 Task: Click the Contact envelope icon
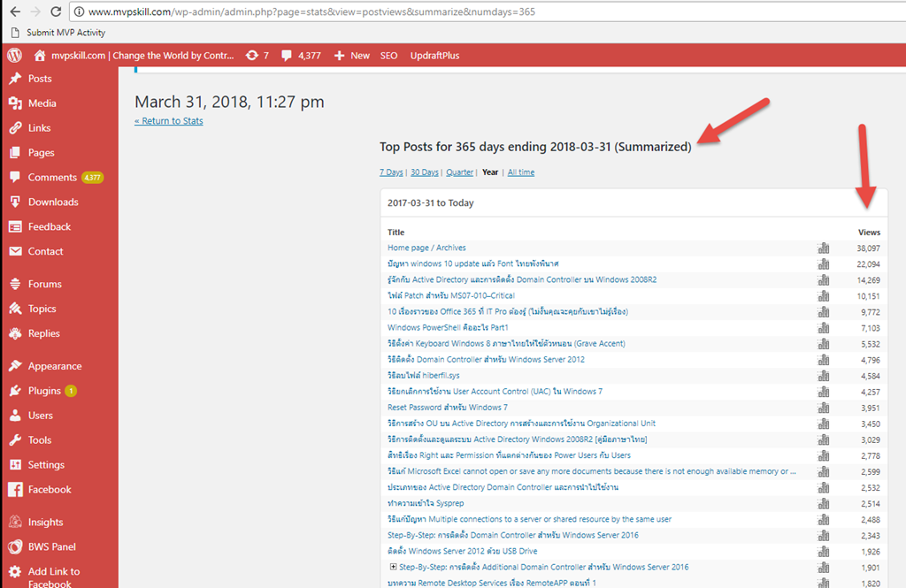(x=16, y=251)
